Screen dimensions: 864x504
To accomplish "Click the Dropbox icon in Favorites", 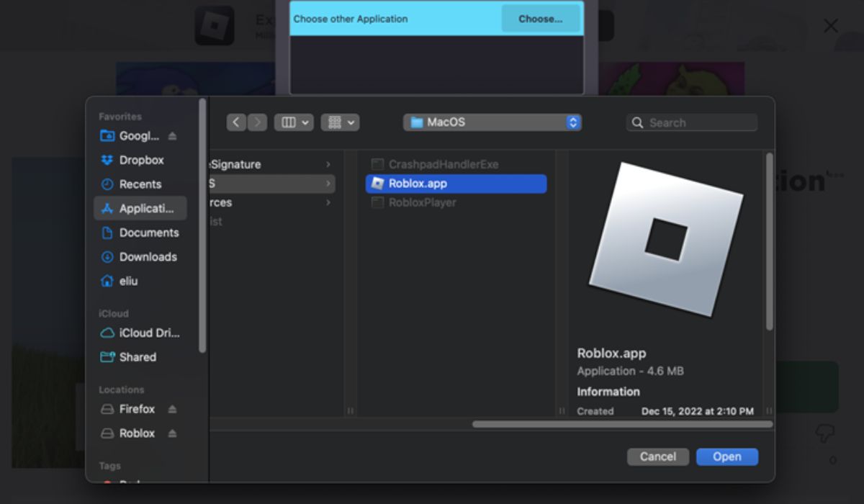I will (x=107, y=160).
